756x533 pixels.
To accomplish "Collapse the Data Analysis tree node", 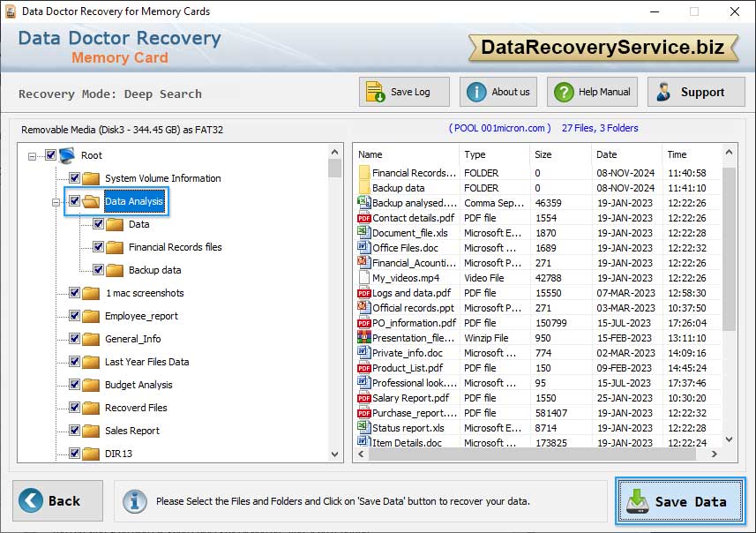I will (x=56, y=203).
